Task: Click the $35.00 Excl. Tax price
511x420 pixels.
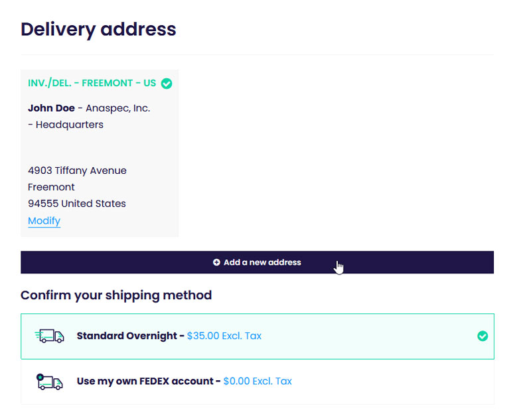Action: [224, 336]
